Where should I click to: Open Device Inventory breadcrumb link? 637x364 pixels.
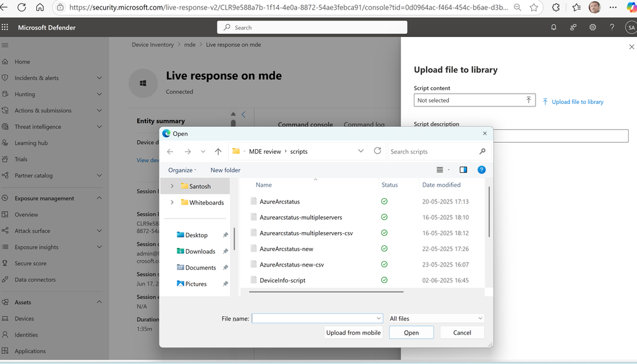[x=153, y=45]
